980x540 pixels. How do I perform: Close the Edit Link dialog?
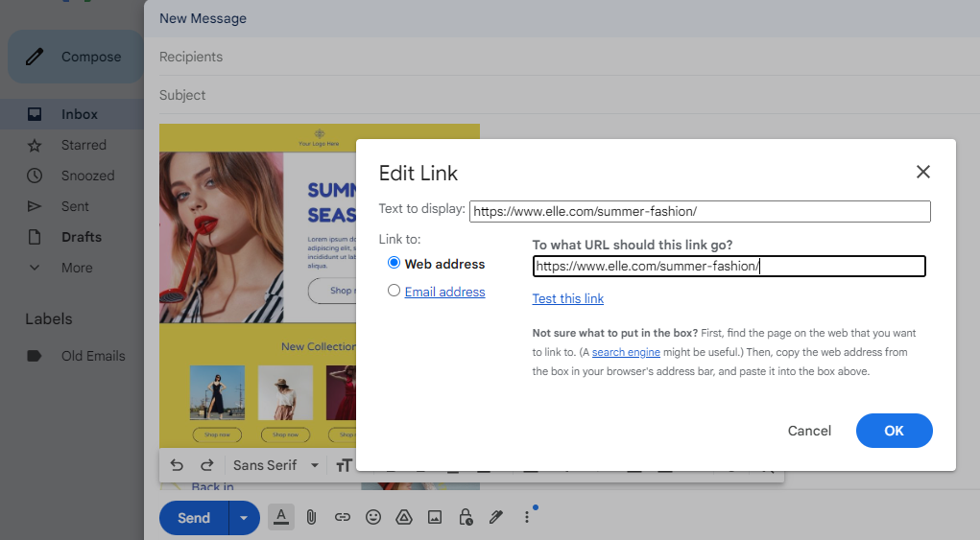[923, 172]
